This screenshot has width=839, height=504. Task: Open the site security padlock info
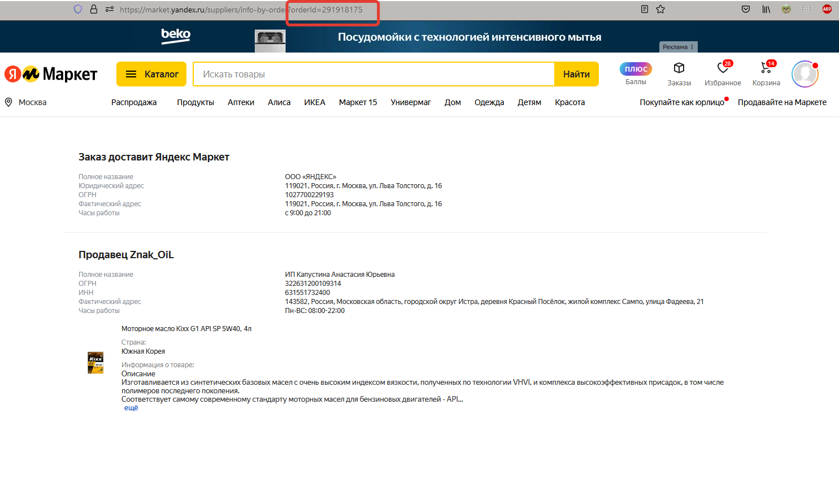pos(94,9)
